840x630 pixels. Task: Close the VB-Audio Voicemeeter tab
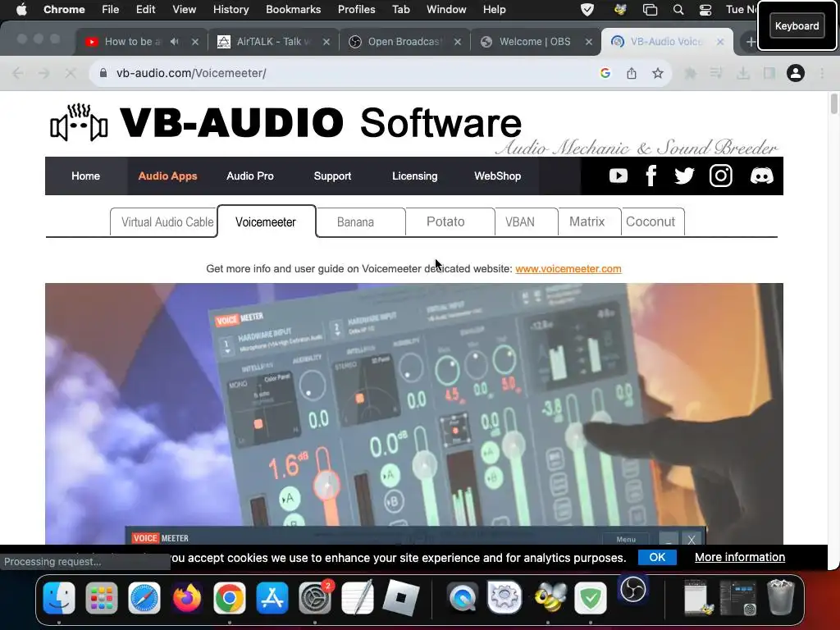[720, 42]
